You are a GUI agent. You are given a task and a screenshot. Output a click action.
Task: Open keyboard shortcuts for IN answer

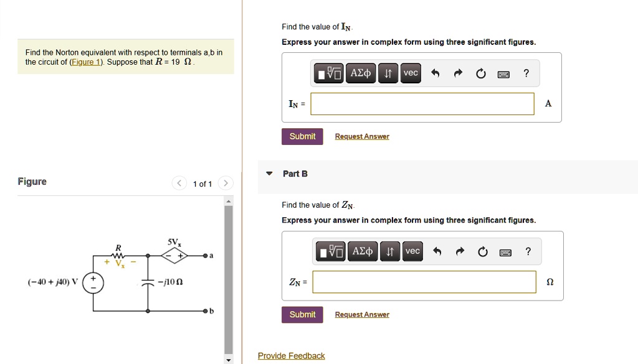pyautogui.click(x=503, y=74)
